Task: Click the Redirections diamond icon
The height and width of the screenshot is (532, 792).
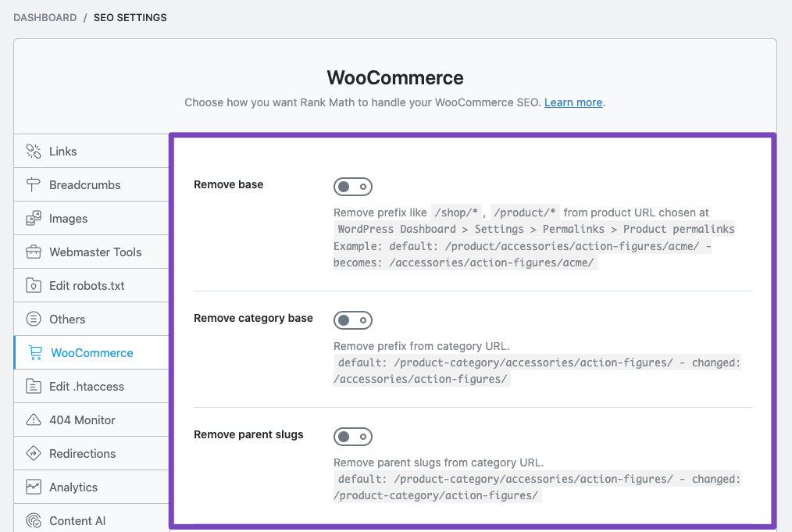Action: 34,453
